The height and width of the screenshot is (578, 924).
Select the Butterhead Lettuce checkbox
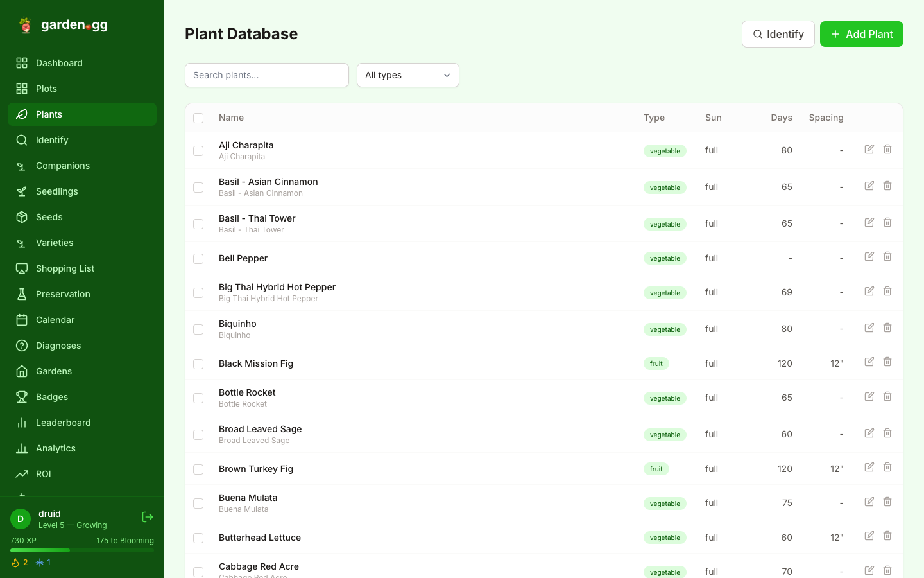click(198, 538)
